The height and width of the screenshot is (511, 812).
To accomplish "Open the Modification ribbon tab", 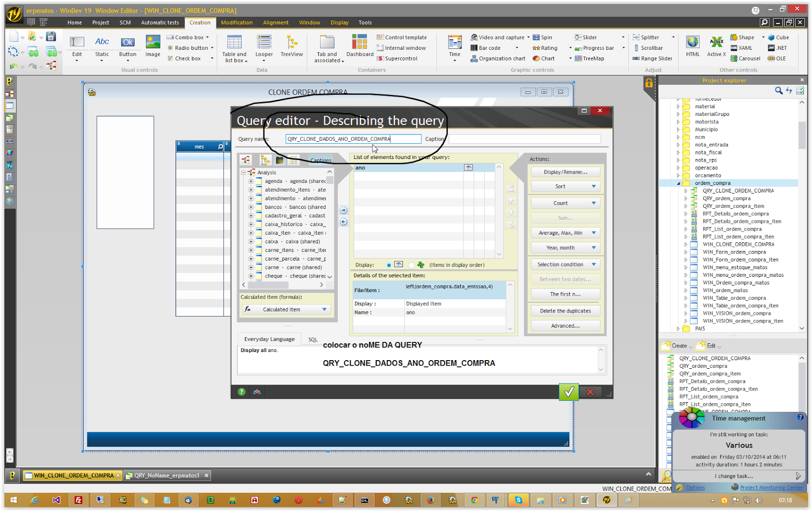I will [236, 22].
